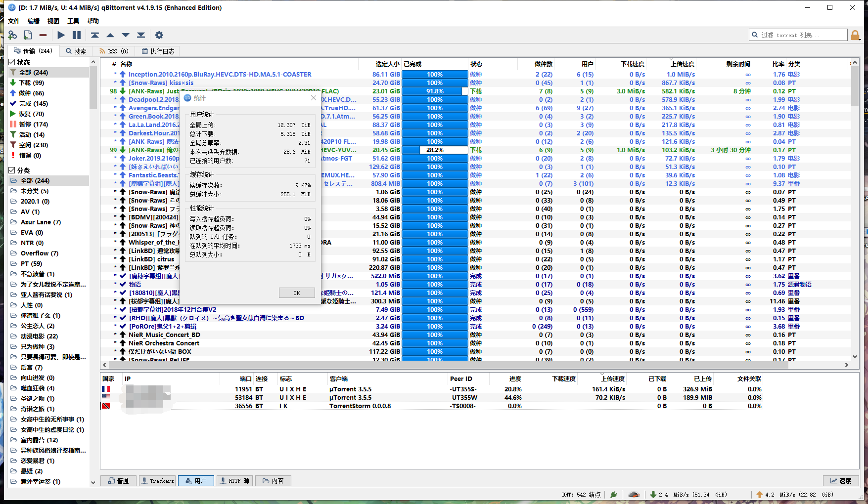Select the Overflow (7) category
Screen dimensions: 868x504
pyautogui.click(x=48, y=253)
